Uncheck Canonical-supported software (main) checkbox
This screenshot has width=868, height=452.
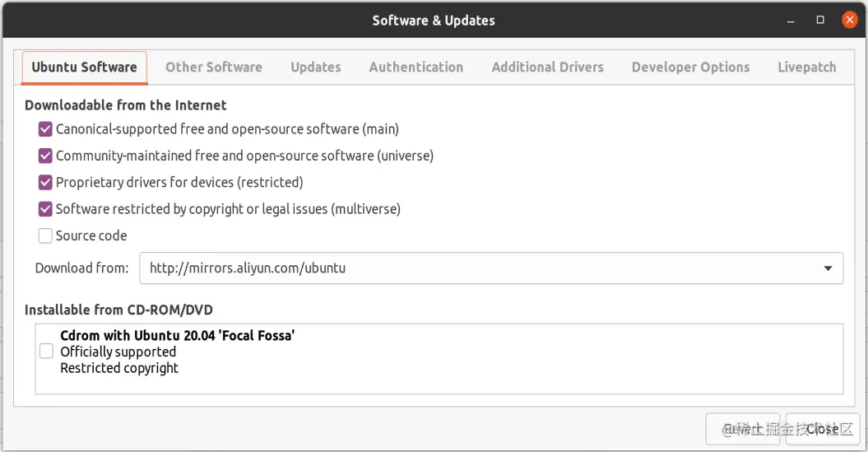tap(45, 129)
